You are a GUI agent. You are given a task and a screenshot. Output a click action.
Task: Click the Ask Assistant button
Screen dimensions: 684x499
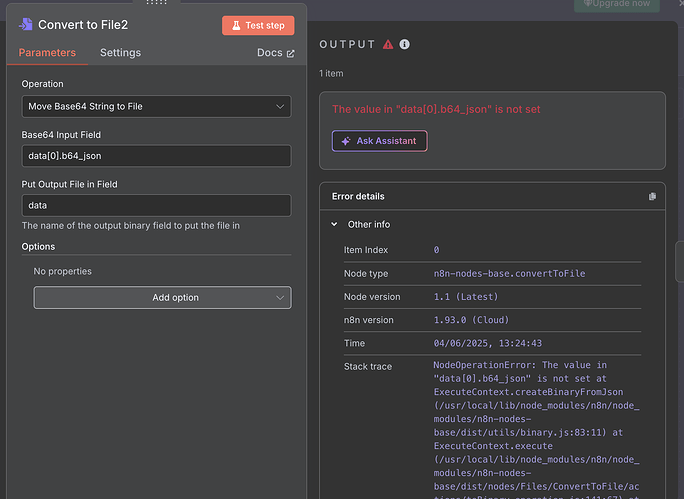click(x=380, y=141)
